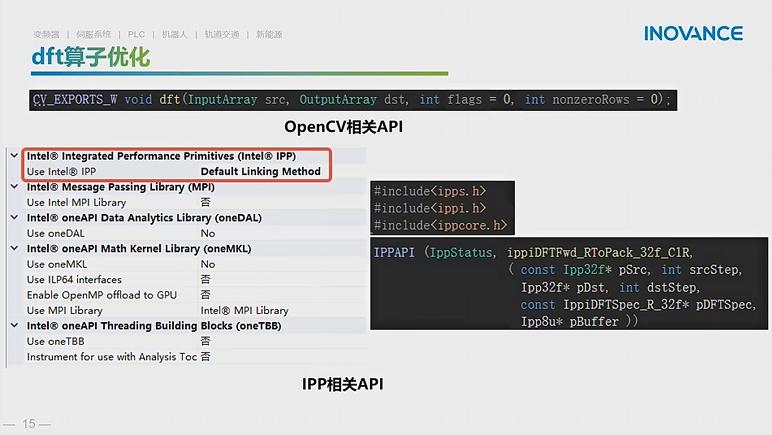Click the '变频器' header item
The width and height of the screenshot is (772, 435).
pyautogui.click(x=46, y=34)
